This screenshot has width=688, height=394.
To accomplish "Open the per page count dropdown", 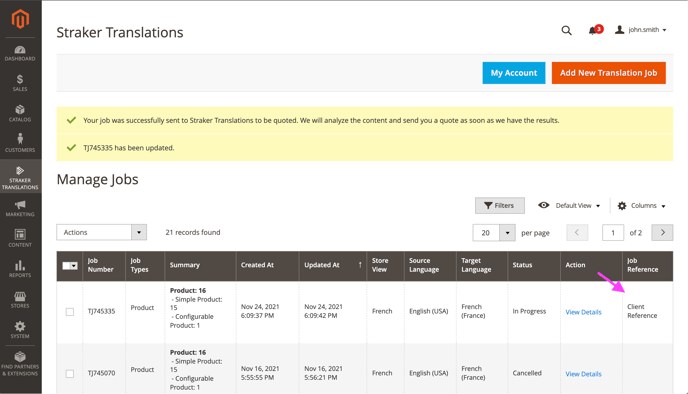I will point(507,233).
